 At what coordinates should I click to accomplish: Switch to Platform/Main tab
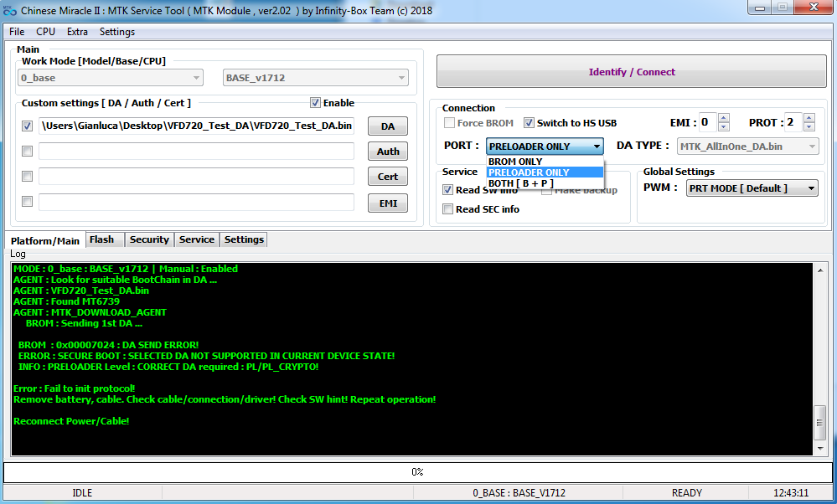(x=45, y=240)
